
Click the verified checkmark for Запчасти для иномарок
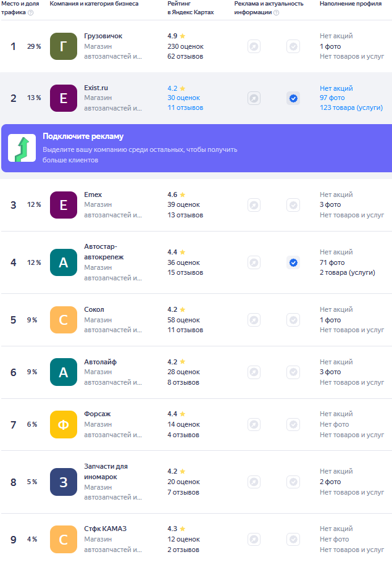[x=293, y=482]
